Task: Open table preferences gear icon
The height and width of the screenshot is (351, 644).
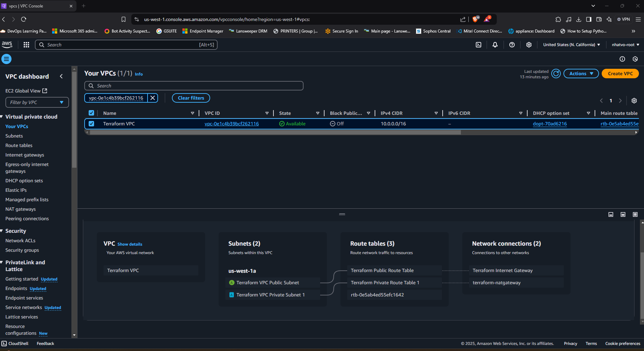Action: pos(634,101)
